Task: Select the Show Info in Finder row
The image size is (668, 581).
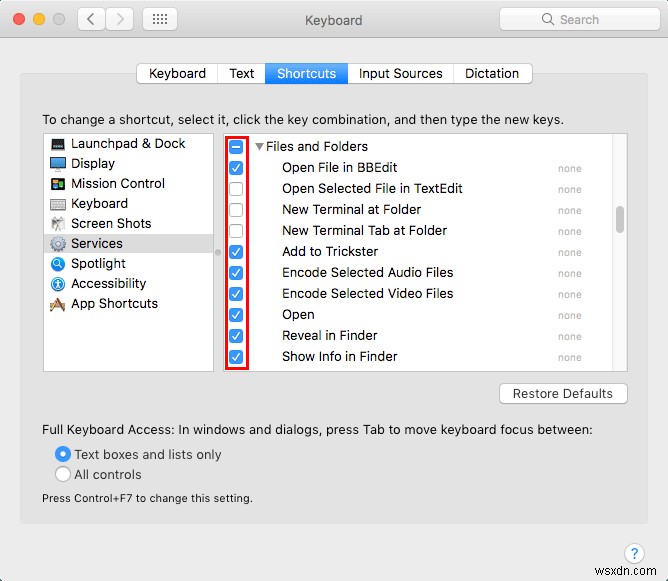Action: (x=418, y=357)
